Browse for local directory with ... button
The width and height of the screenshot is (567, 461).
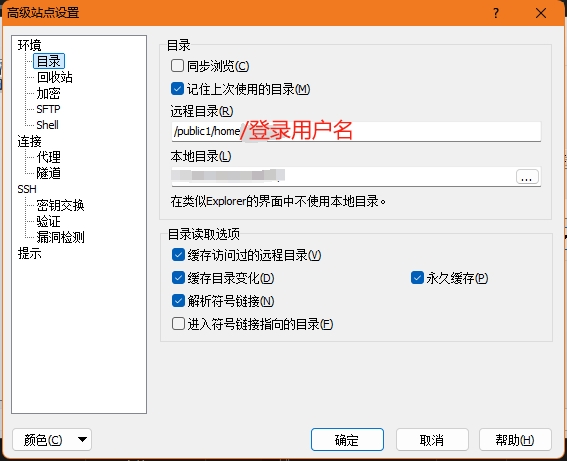527,177
